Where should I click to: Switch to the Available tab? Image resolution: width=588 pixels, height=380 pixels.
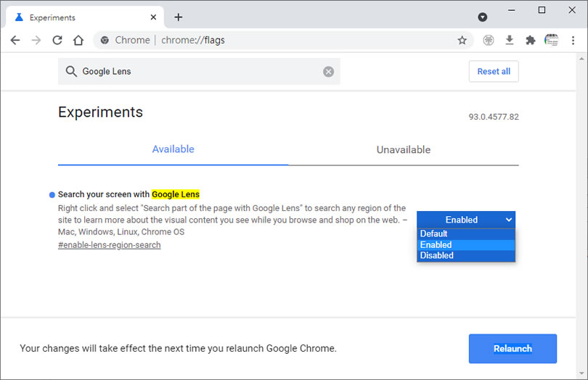[173, 149]
